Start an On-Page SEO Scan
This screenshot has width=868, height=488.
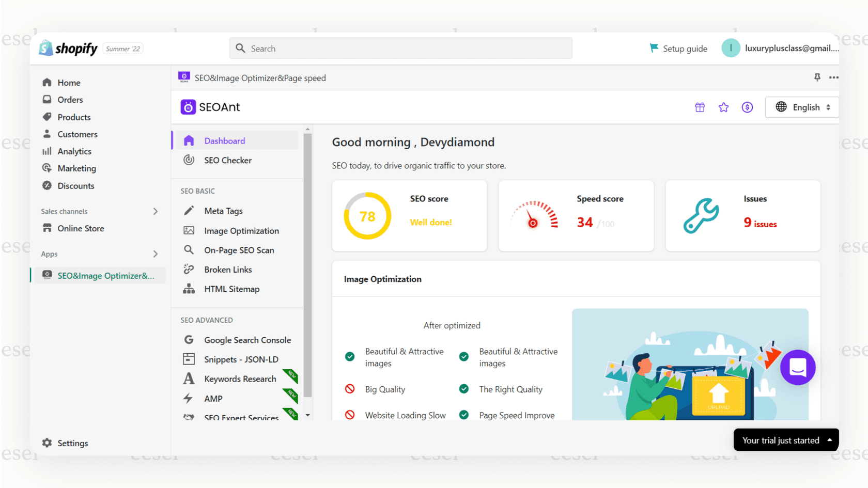point(239,250)
